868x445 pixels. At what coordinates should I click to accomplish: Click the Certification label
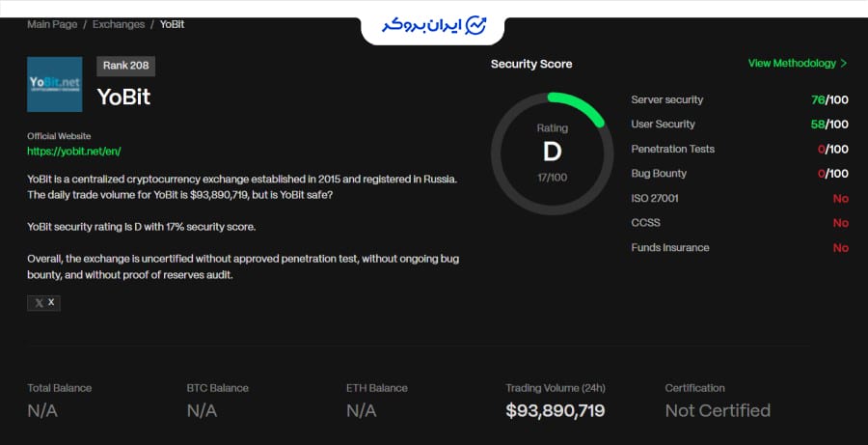pos(694,388)
